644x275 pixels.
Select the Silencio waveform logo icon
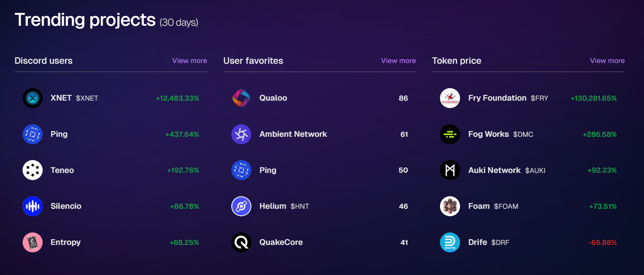[x=33, y=206]
